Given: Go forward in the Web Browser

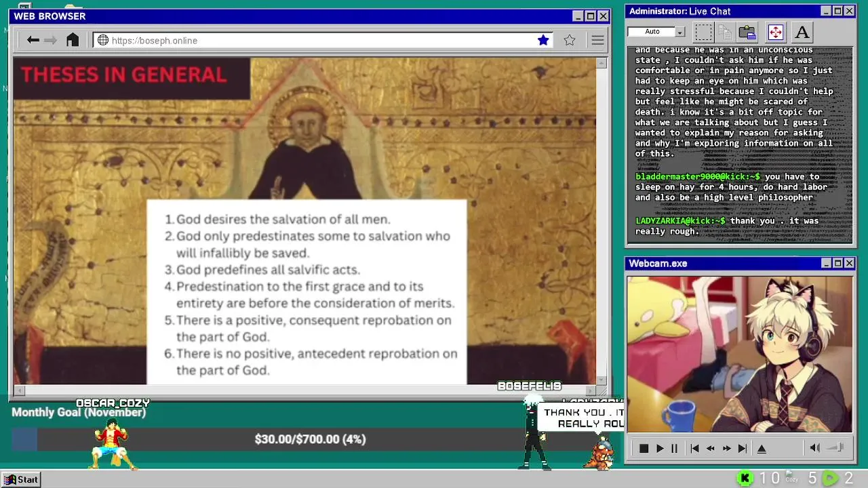Looking at the screenshot, I should click(x=50, y=40).
